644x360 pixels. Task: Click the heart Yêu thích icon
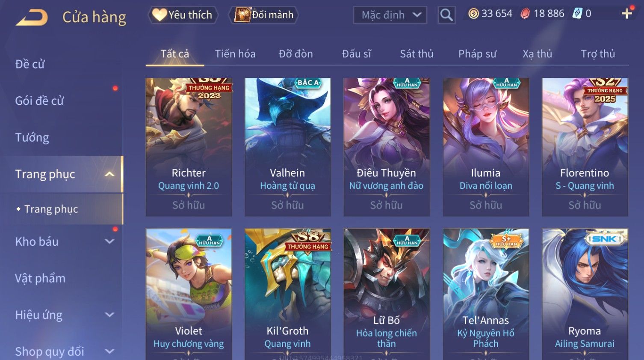160,15
